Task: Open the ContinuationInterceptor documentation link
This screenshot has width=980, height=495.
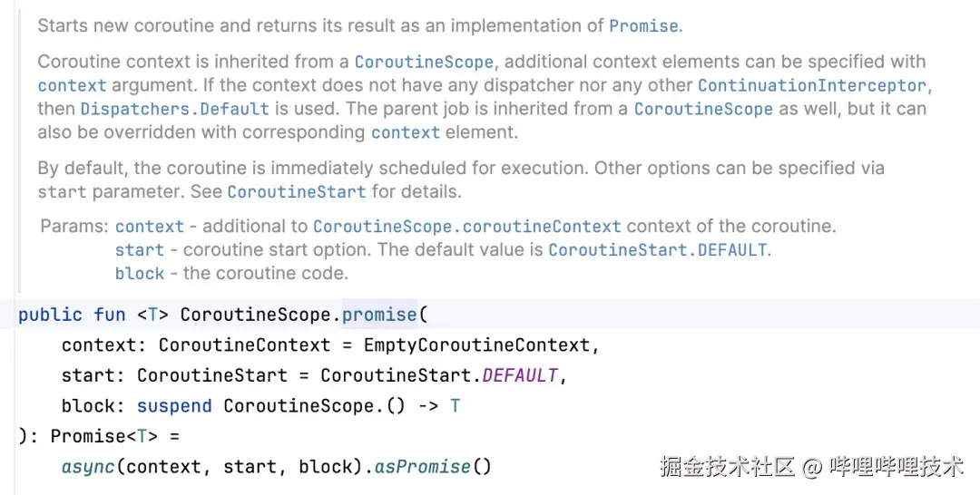Action: coord(812,86)
